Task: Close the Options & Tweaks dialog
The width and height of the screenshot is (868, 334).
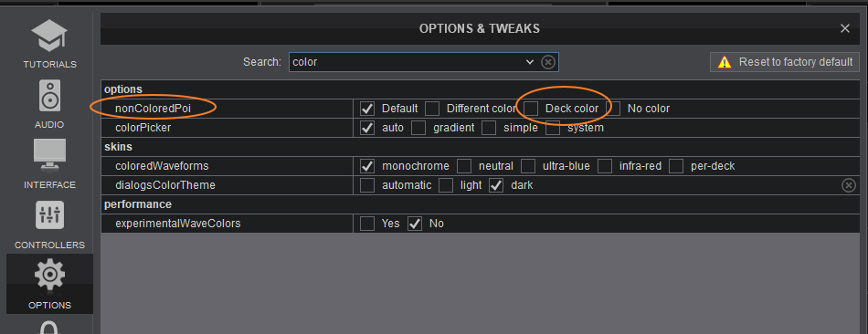Action: click(845, 29)
